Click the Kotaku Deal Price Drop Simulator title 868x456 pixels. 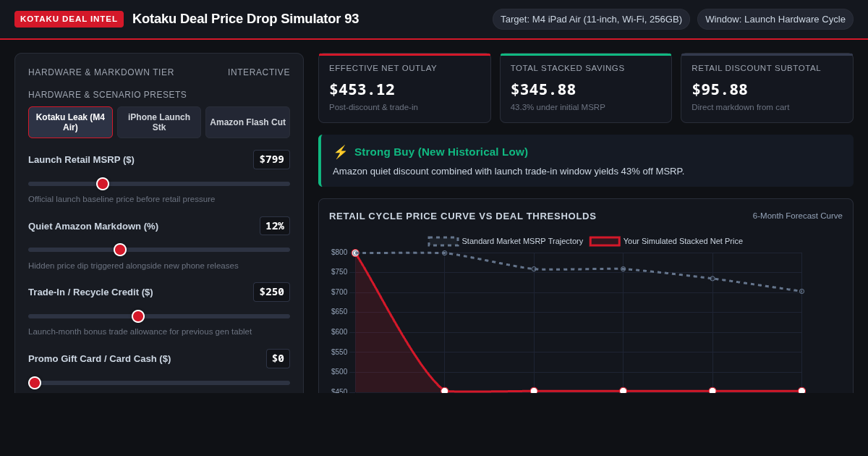click(245, 19)
